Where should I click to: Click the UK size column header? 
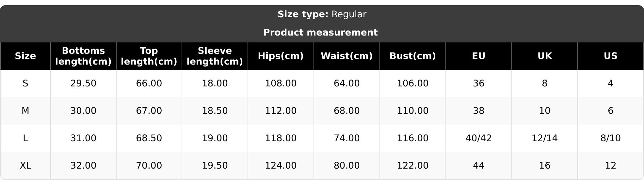545,56
